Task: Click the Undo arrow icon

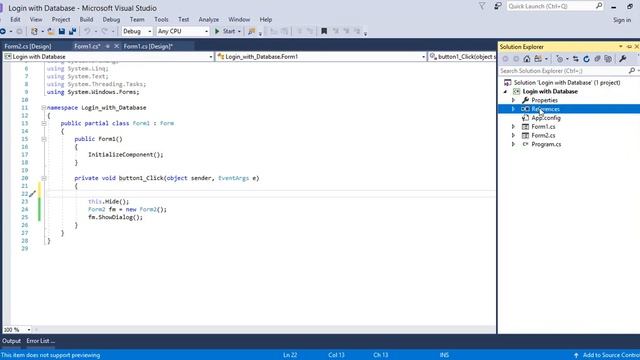Action: pyautogui.click(x=87, y=31)
